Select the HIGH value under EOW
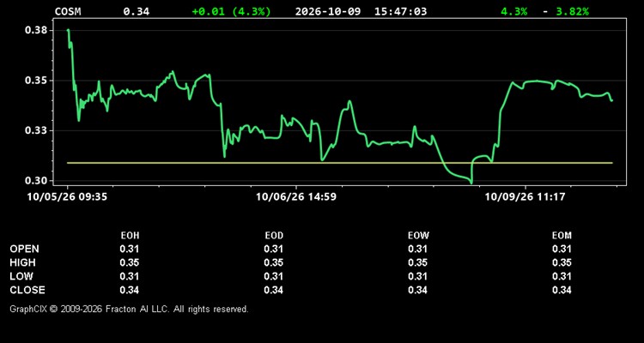Viewport: 644px width, 343px height. coord(417,262)
